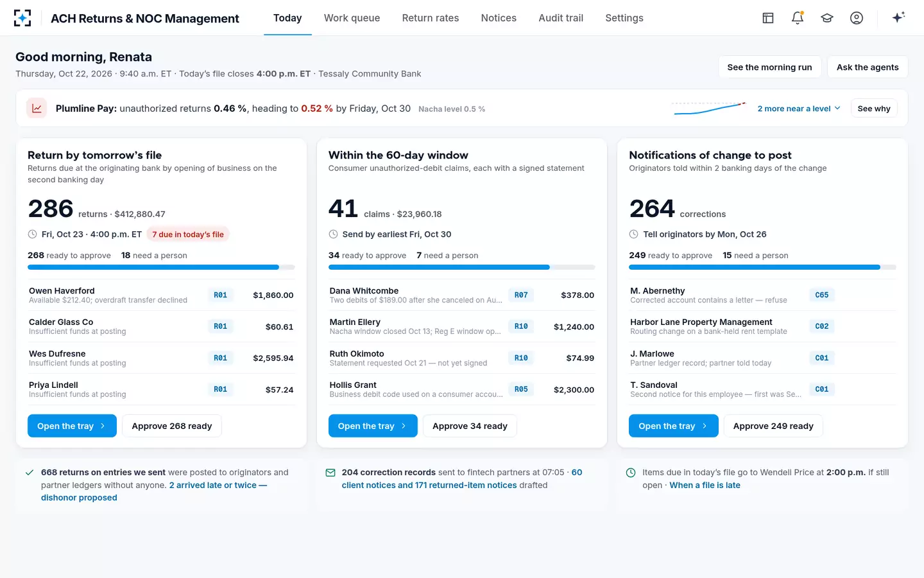Screen dimensions: 924x578
Task: Switch to the Today tab
Action: 287,18
